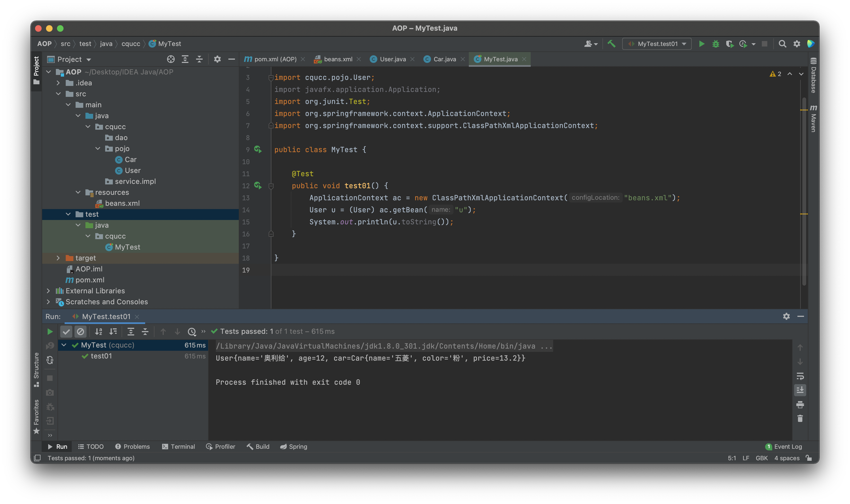Image resolution: width=850 pixels, height=504 pixels.
Task: Click the locate current file crosshair icon
Action: tap(171, 59)
